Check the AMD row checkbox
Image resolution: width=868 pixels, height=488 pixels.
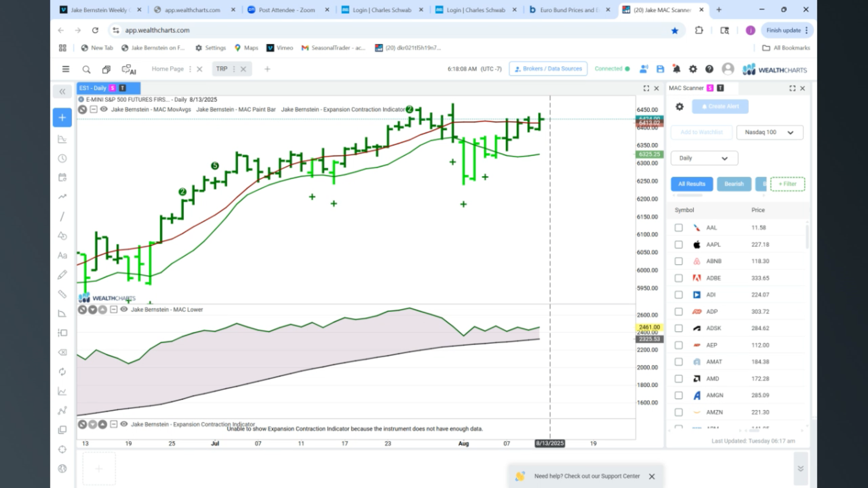pyautogui.click(x=679, y=379)
